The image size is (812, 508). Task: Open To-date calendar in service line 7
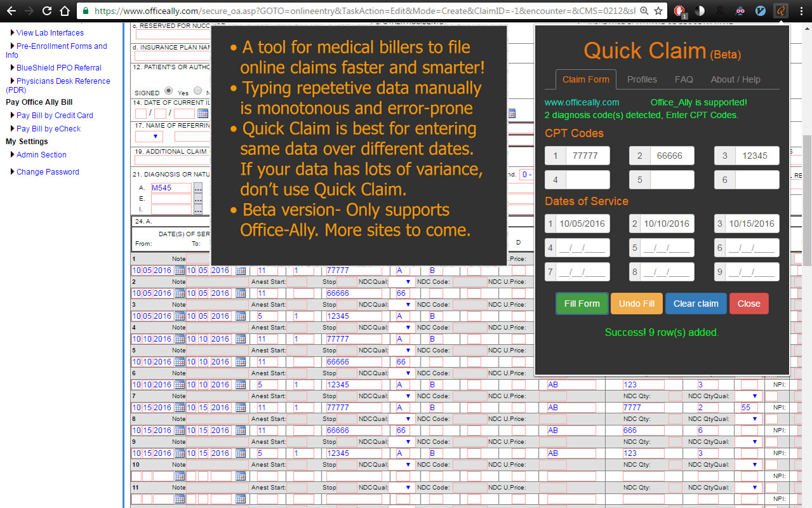pos(240,408)
